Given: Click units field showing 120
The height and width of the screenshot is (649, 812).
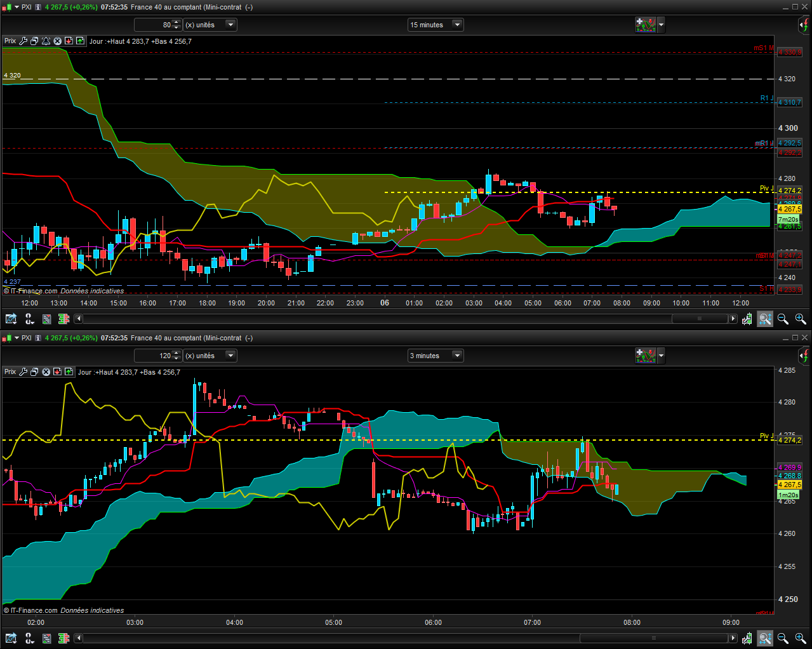Looking at the screenshot, I should click(x=153, y=356).
